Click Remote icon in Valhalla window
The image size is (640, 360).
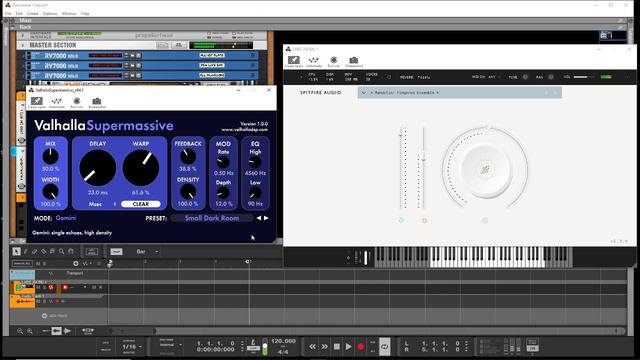(x=76, y=101)
